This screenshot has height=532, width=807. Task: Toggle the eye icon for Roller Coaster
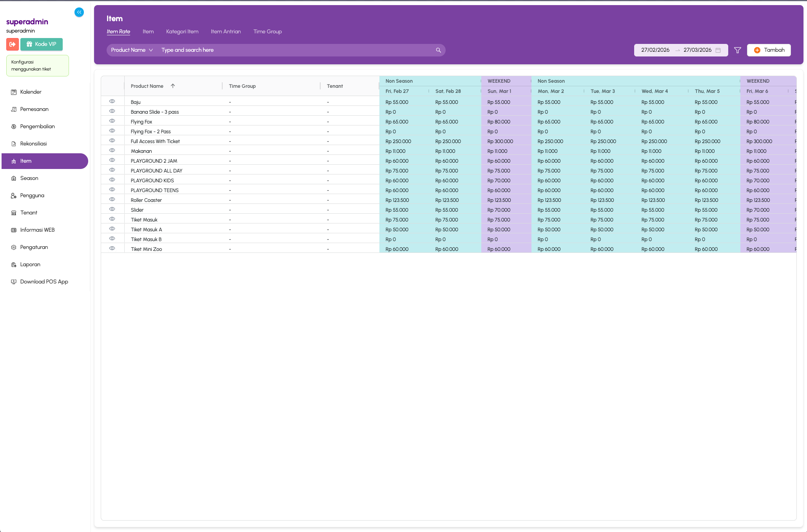[x=112, y=200]
